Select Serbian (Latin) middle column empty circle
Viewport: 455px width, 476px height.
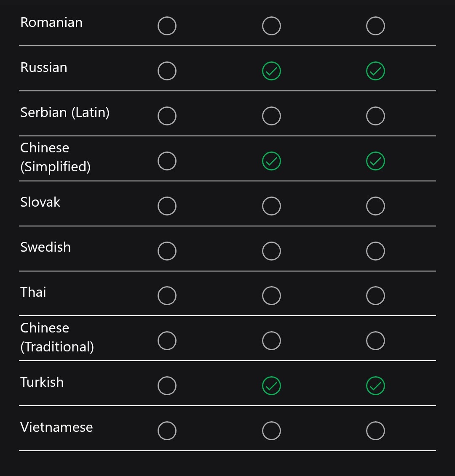271,116
